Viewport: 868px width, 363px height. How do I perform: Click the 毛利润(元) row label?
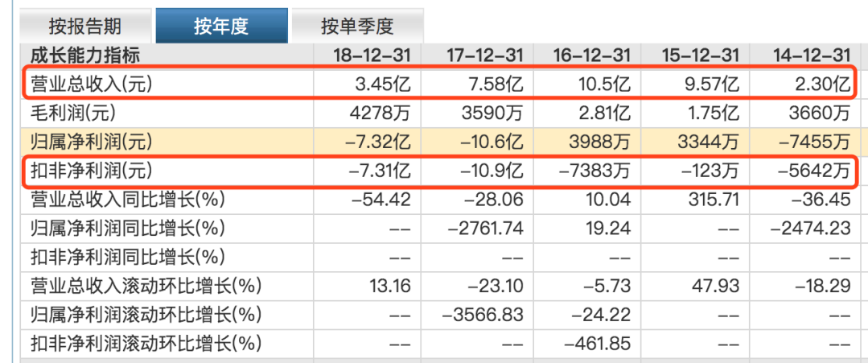point(73,113)
